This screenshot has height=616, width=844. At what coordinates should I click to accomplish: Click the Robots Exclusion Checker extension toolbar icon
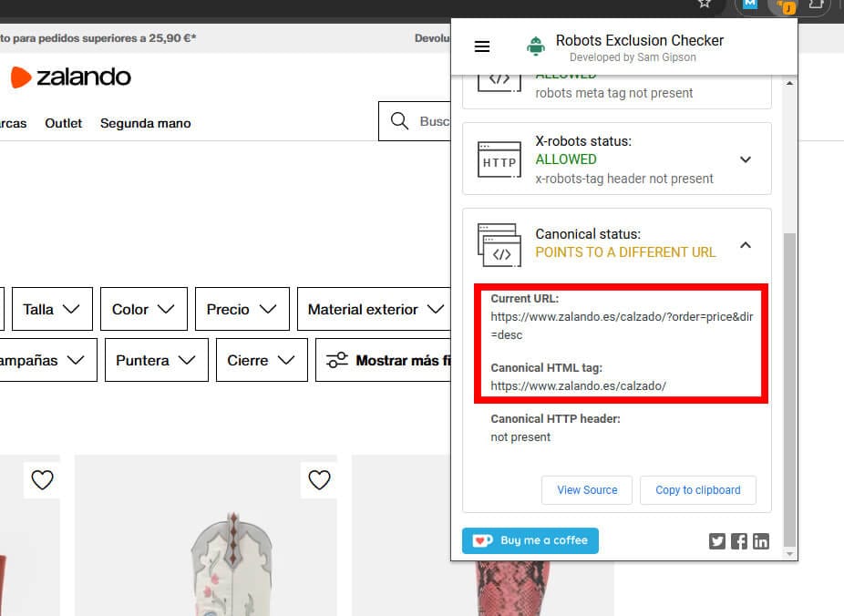(x=786, y=6)
